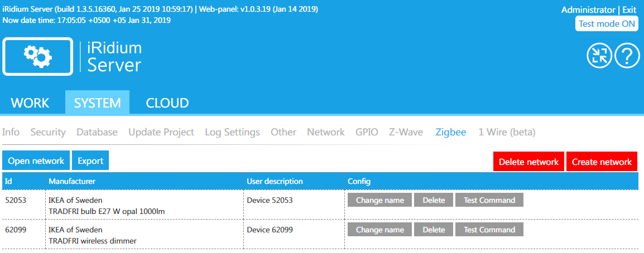This screenshot has height=253, width=644.
Task: Select the SYSTEM tab
Action: 97,103
